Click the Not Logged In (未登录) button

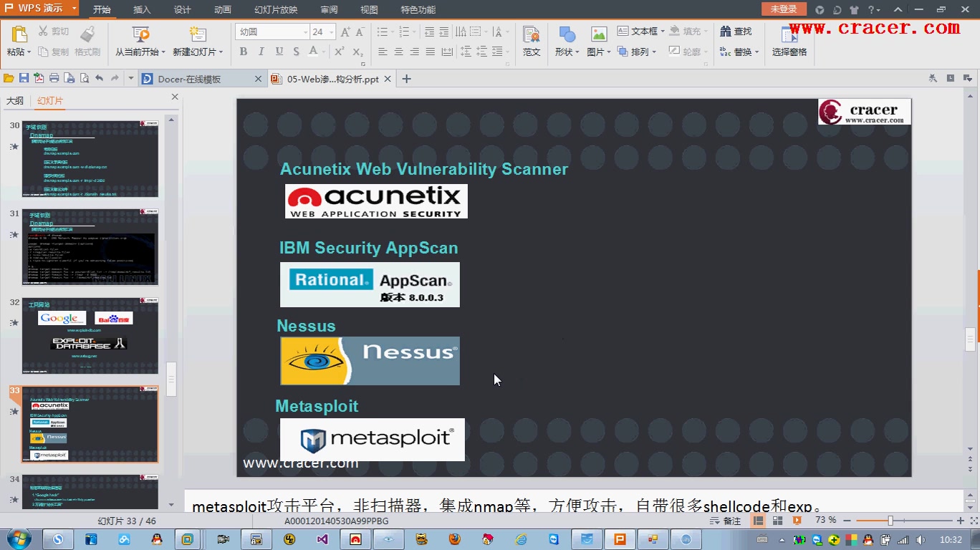(784, 9)
